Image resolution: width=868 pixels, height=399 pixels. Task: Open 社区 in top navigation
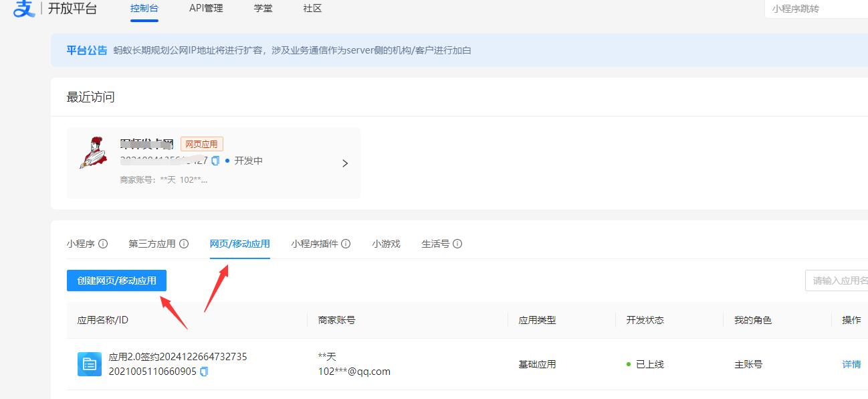point(312,9)
